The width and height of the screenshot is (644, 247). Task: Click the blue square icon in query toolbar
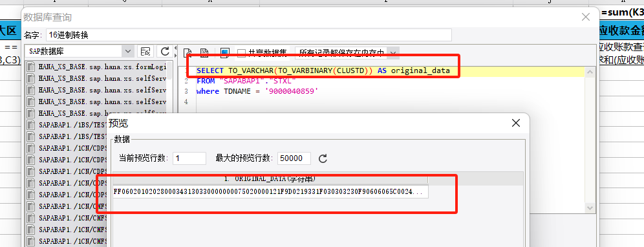[x=224, y=52]
